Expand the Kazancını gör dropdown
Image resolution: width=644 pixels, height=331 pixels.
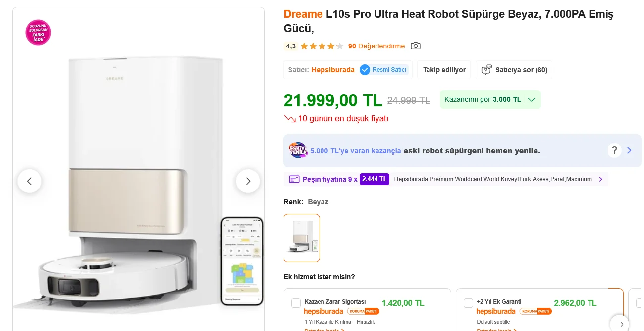(x=532, y=100)
